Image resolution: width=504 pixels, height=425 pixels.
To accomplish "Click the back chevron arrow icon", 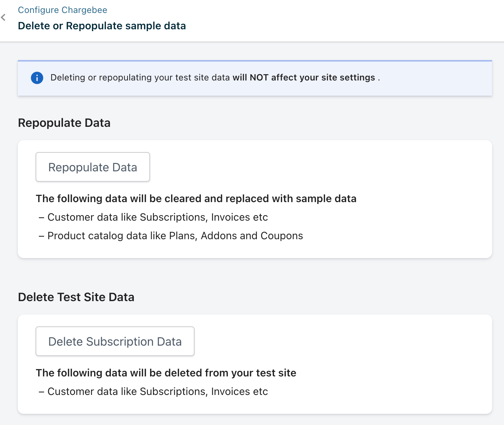I will (x=3, y=17).
